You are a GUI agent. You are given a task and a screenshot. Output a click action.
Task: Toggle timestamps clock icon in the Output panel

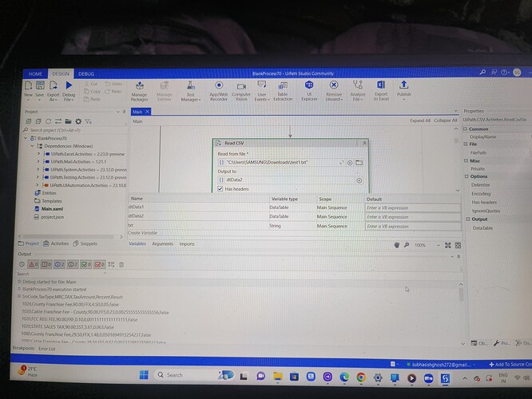22,264
